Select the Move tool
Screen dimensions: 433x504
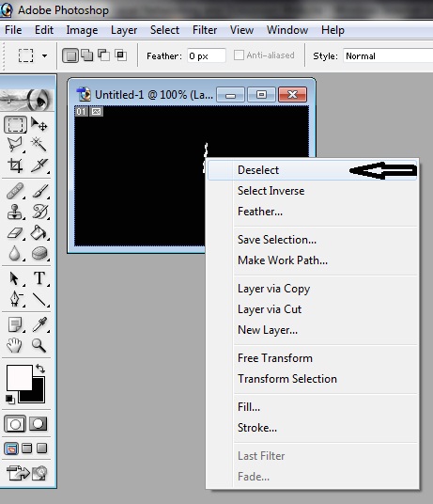pyautogui.click(x=39, y=124)
